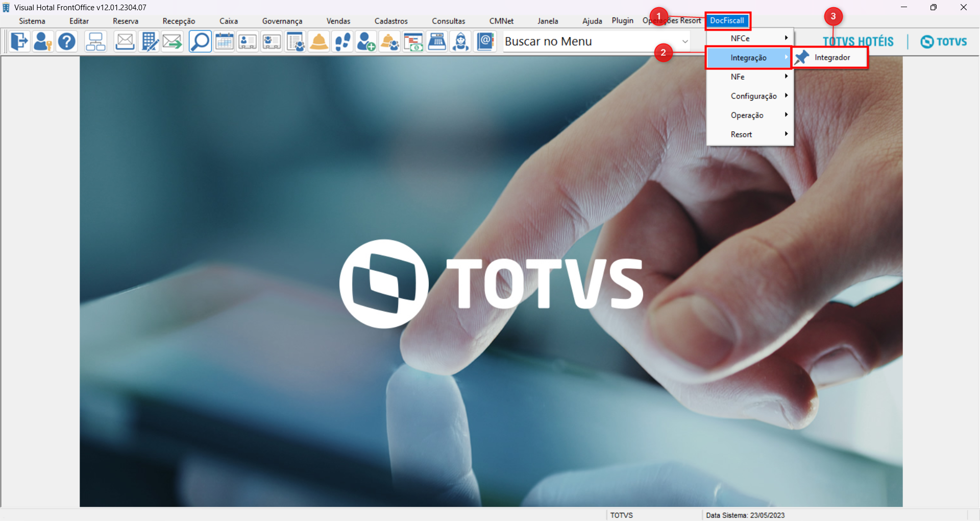Image resolution: width=980 pixels, height=521 pixels.
Task: Click the organization chart icon
Action: [x=95, y=41]
